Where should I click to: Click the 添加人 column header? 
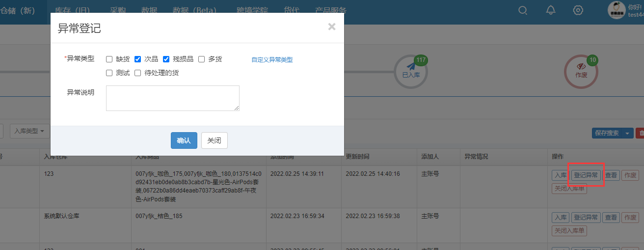(x=430, y=157)
